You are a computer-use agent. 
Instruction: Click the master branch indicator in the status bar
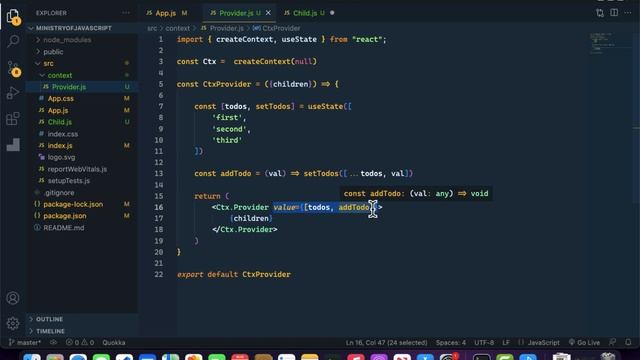pyautogui.click(x=24, y=342)
